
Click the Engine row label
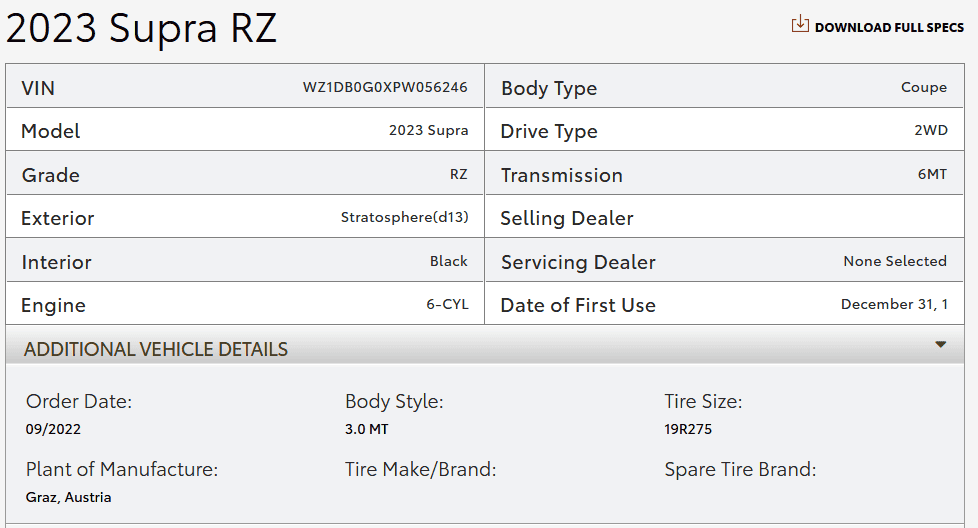point(53,305)
